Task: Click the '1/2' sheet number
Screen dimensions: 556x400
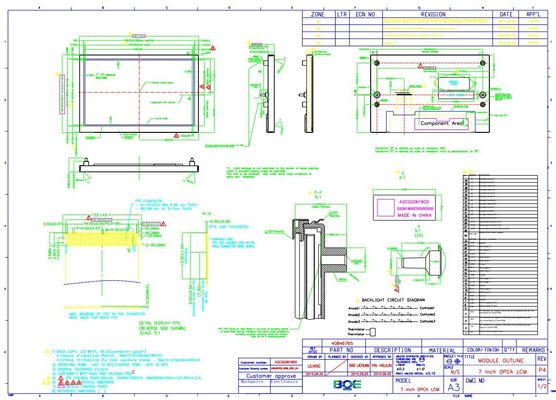Action: click(x=543, y=387)
